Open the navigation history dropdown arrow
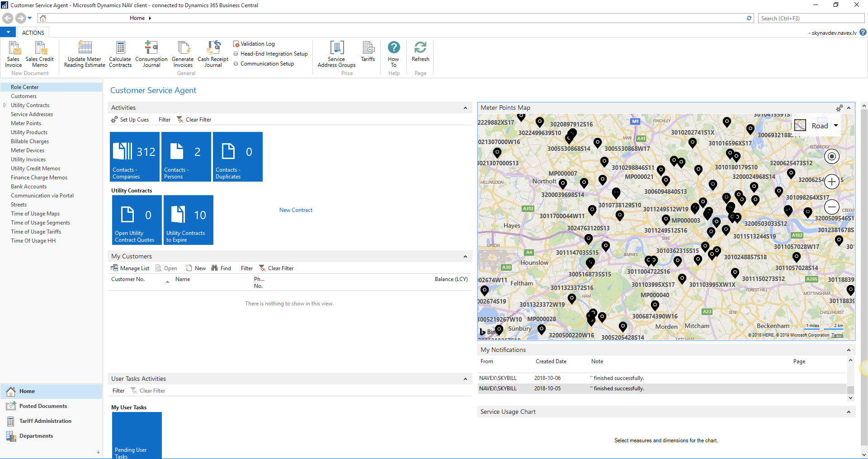The height and width of the screenshot is (459, 868). tap(30, 18)
